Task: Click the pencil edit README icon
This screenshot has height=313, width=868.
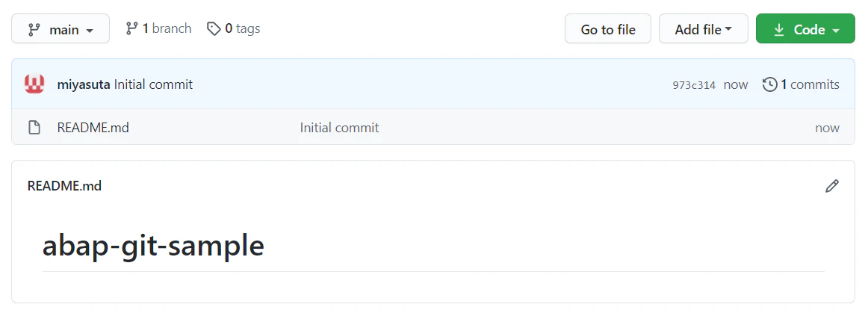Action: pyautogui.click(x=831, y=186)
